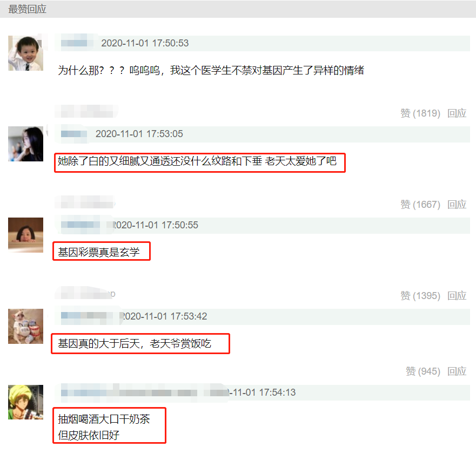Screen dimensions: 476x454
Task: Open the green-haired anime character avatar
Action: [25, 402]
